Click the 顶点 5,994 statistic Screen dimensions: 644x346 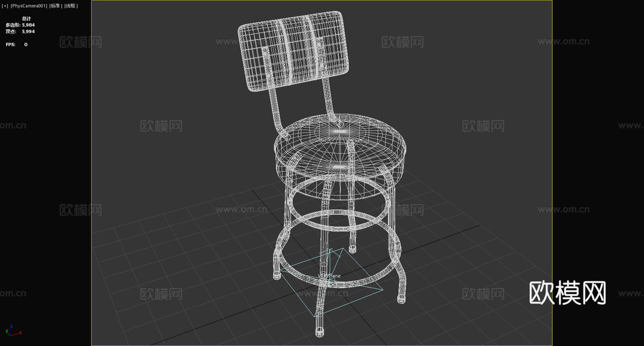(x=20, y=31)
